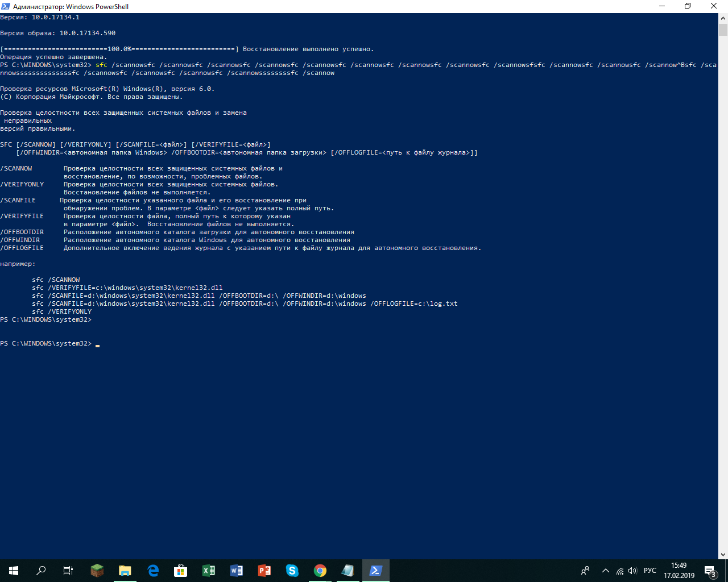Screen dimensions: 728x582
Task: Click the title text 'Администратор: Windows PowerShell'
Action: tap(71, 6)
